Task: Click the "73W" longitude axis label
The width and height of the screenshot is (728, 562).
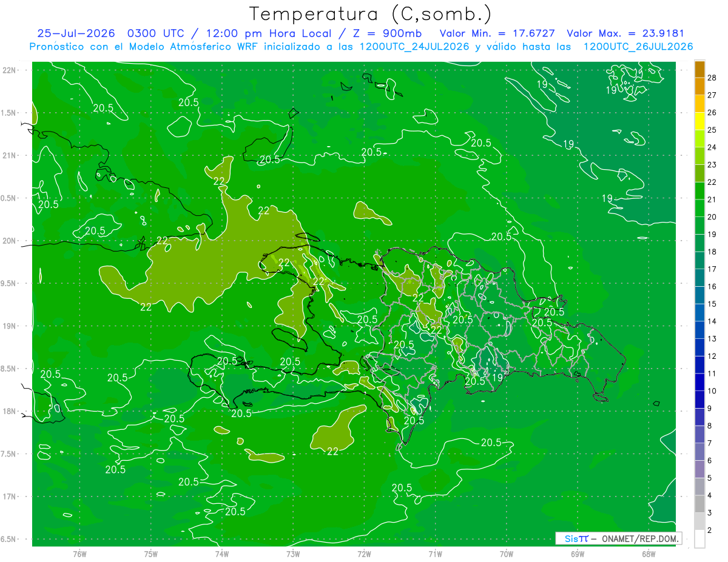Action: 293,554
